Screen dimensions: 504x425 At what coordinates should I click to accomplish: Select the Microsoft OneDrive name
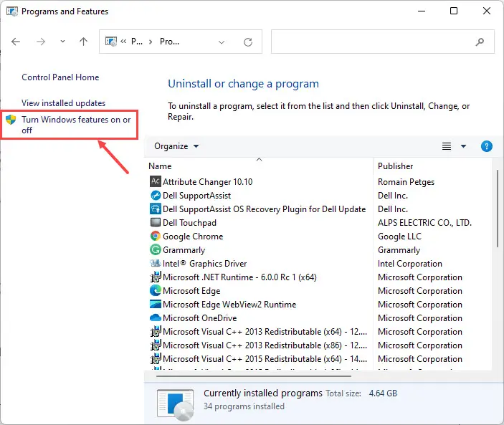(199, 318)
